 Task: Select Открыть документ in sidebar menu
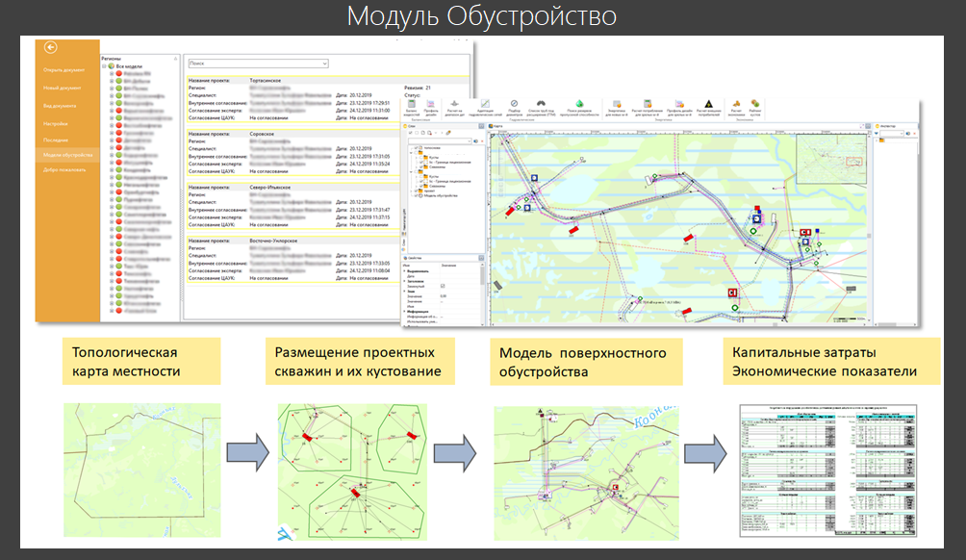pos(64,70)
